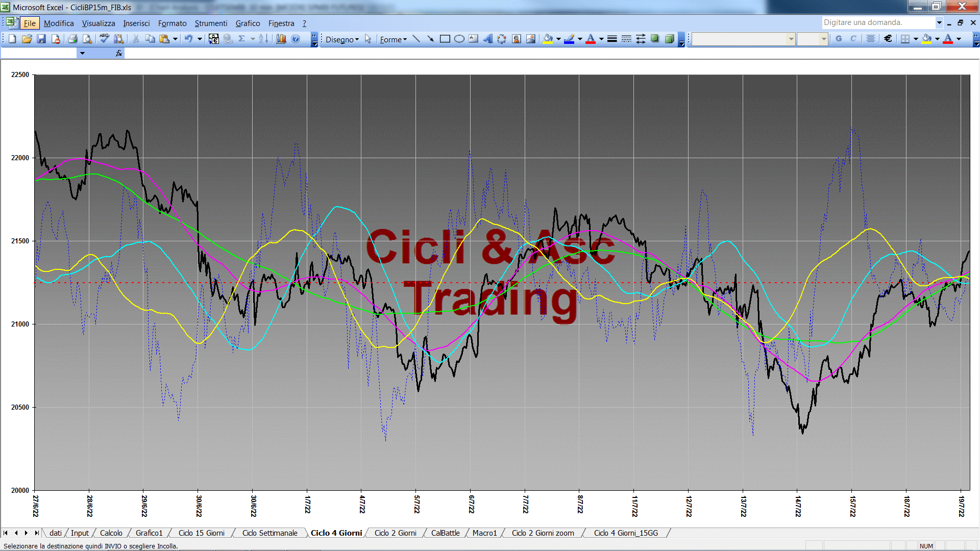Undo the last action
The image size is (980, 551).
189,39
